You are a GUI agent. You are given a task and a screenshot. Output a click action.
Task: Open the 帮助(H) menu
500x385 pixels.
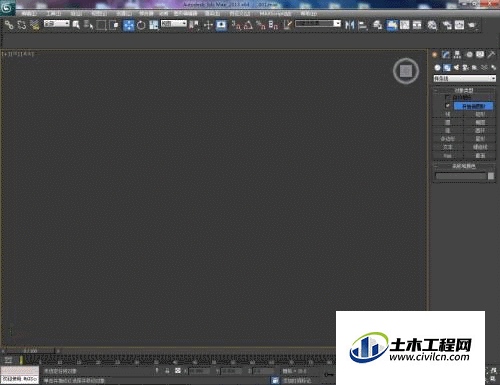pos(308,14)
